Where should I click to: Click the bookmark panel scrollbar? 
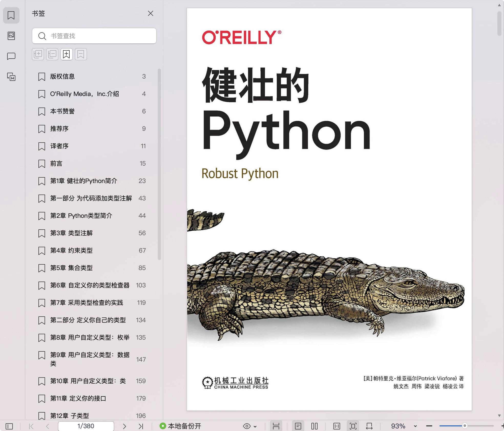click(x=159, y=164)
